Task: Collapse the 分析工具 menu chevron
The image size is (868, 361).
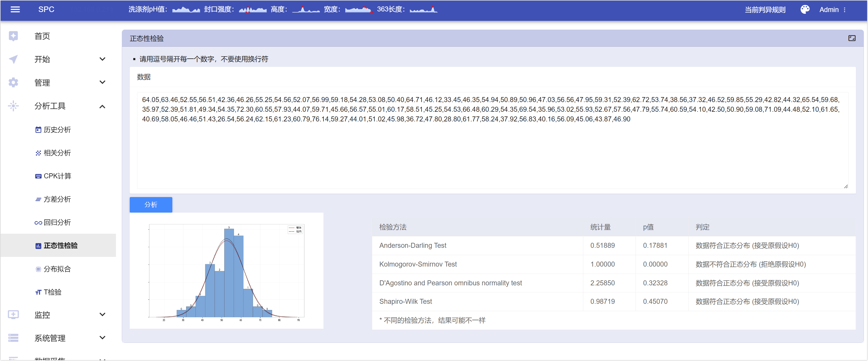Action: point(102,106)
